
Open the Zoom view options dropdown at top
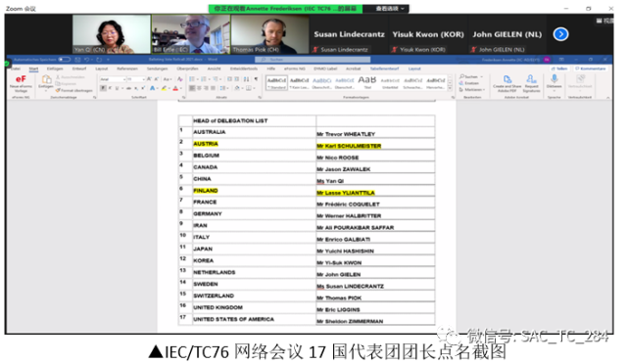pyautogui.click(x=390, y=9)
